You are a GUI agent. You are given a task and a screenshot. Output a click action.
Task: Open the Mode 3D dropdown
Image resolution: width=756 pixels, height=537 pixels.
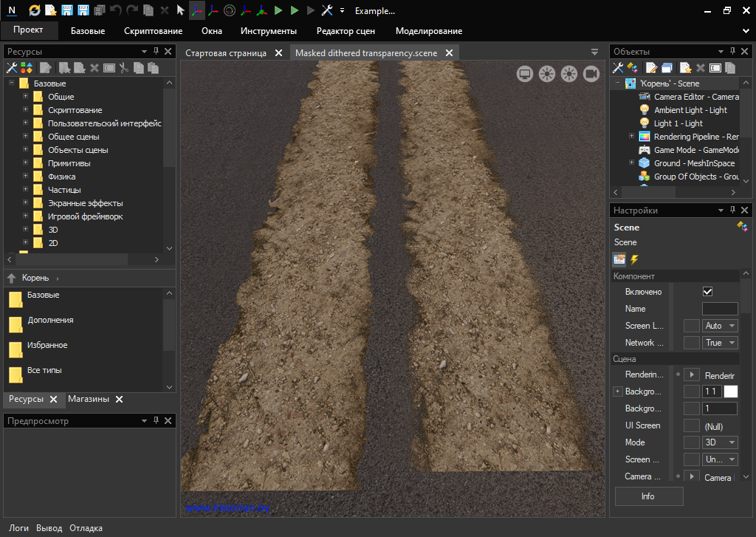pos(720,442)
